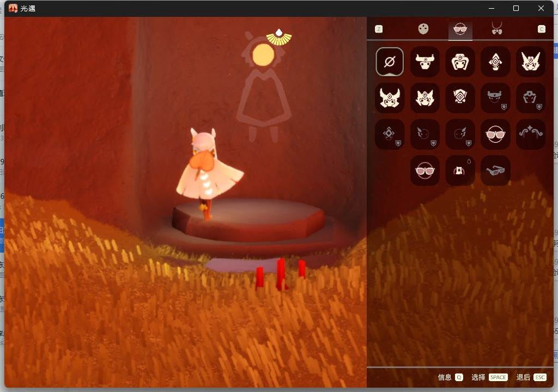Choose the tall pointed-ear mask in first row

coord(531,62)
